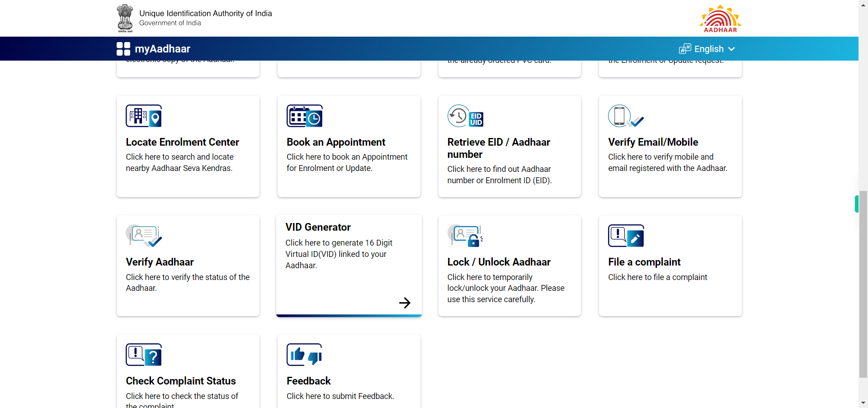This screenshot has height=408, width=868.
Task: Click the Verify Email/Mobile phone icon
Action: [x=626, y=116]
